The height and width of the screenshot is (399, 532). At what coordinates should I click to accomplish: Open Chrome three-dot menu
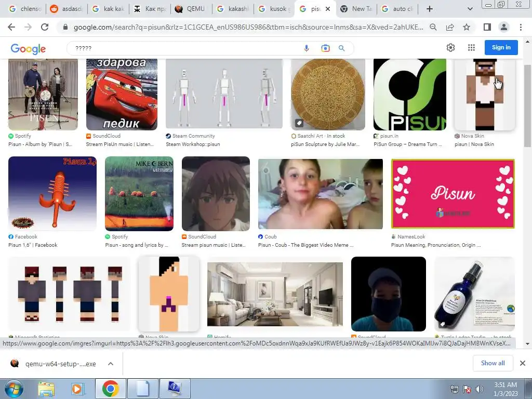pyautogui.click(x=521, y=27)
